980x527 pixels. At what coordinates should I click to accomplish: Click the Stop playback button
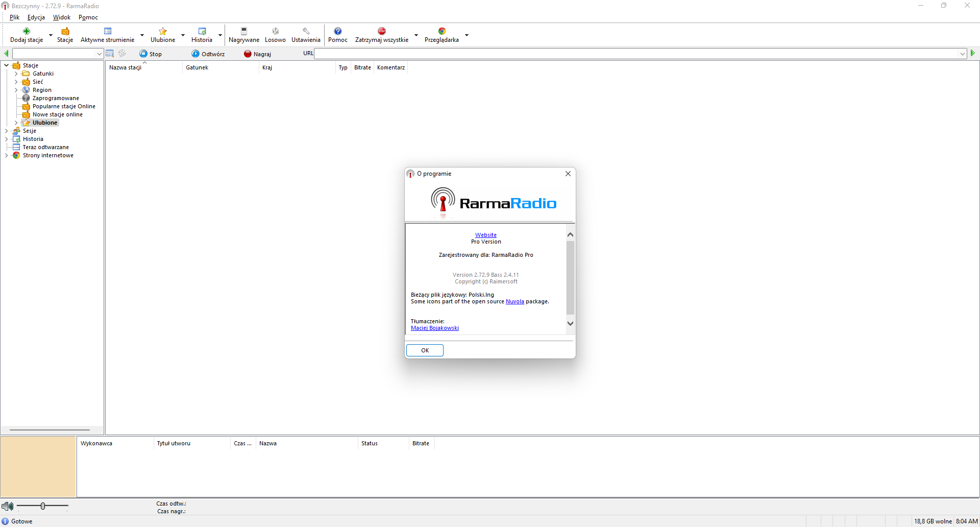(151, 54)
